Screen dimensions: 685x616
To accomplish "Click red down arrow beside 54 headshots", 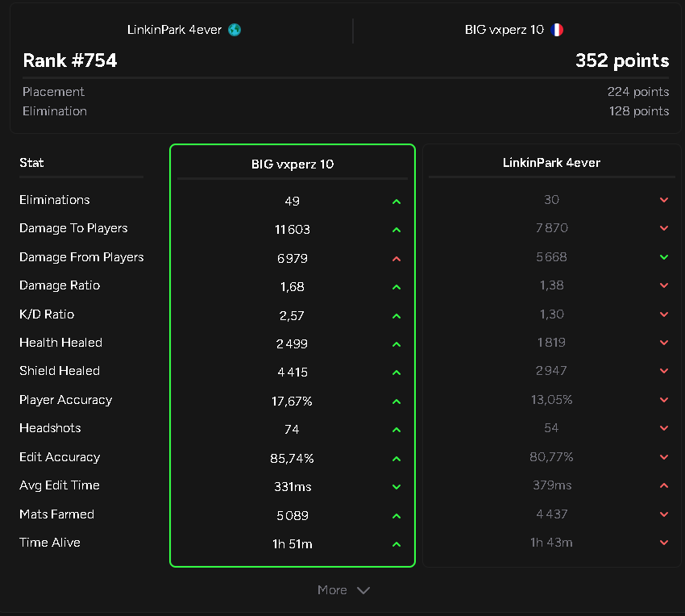I will click(x=664, y=428).
